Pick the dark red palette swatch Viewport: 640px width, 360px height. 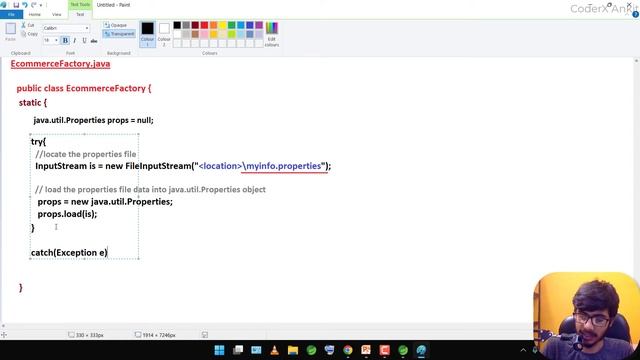(x=195, y=25)
